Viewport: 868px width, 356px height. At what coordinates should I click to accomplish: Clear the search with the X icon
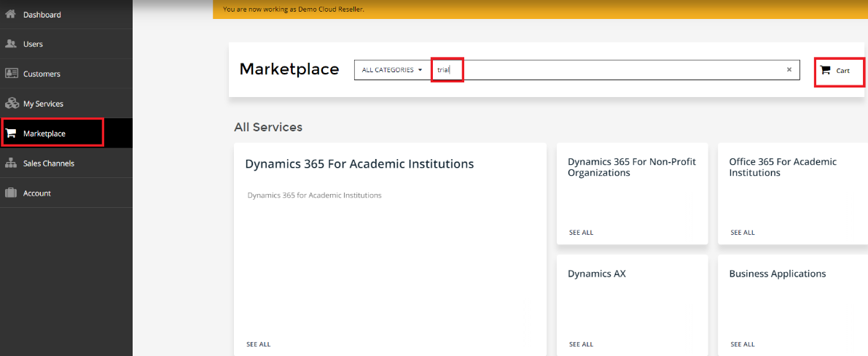[x=789, y=70]
